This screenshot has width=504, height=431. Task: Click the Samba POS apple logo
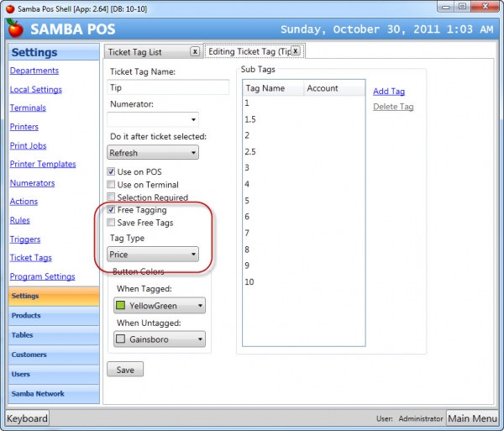coord(15,29)
